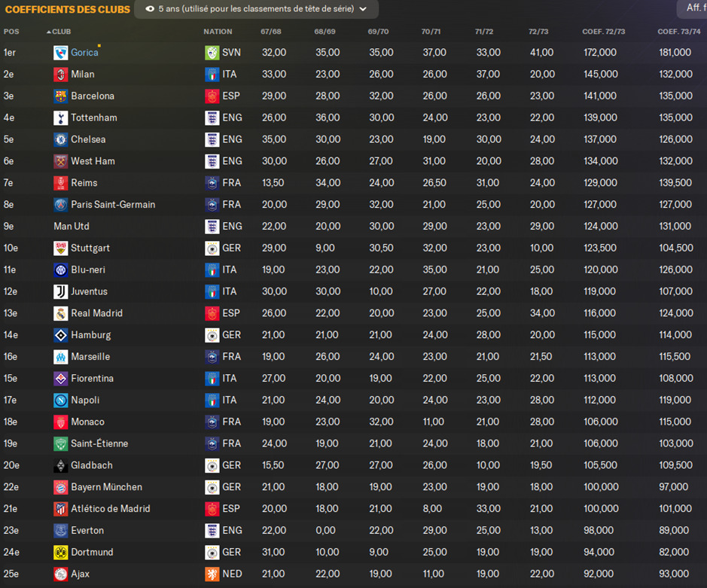Click the Monaco club badge
Screen dimensions: 707x588
60,422
